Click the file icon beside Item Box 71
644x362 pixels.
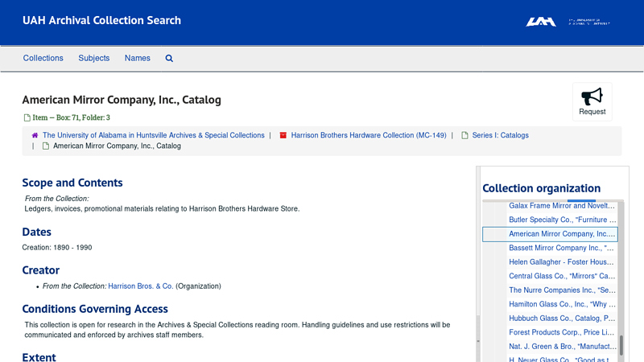tap(27, 117)
